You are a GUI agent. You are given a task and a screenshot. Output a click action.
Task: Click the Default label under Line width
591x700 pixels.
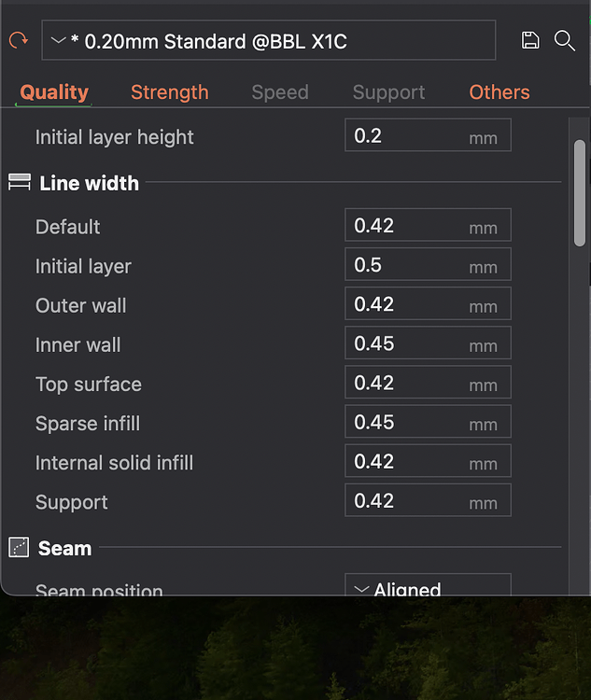point(68,227)
